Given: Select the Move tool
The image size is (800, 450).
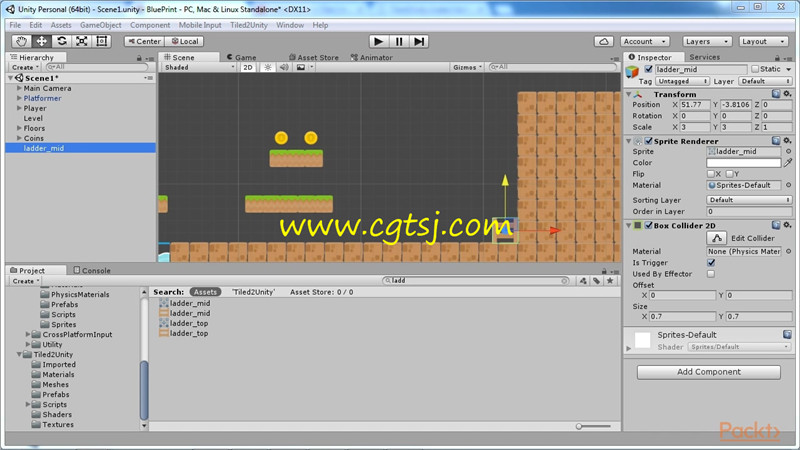Looking at the screenshot, I should 41,41.
